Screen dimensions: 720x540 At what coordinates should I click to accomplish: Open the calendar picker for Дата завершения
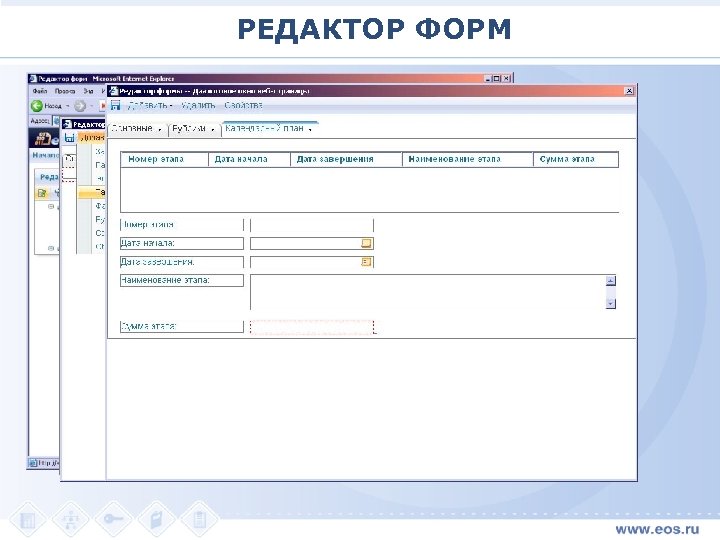point(366,262)
